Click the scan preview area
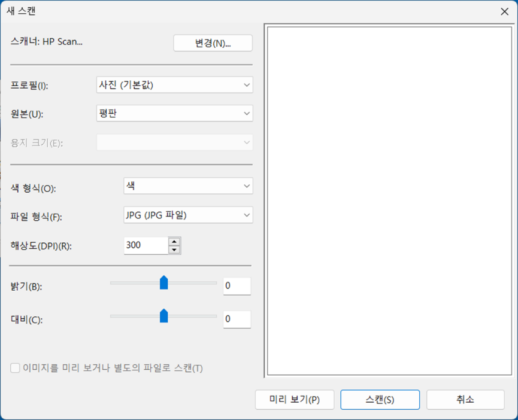518x420 pixels. point(389,200)
